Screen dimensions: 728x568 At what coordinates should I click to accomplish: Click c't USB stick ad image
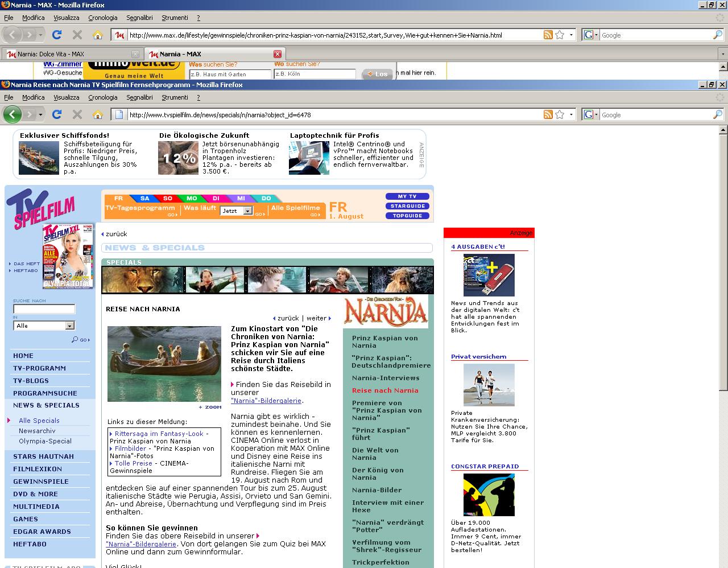click(489, 275)
